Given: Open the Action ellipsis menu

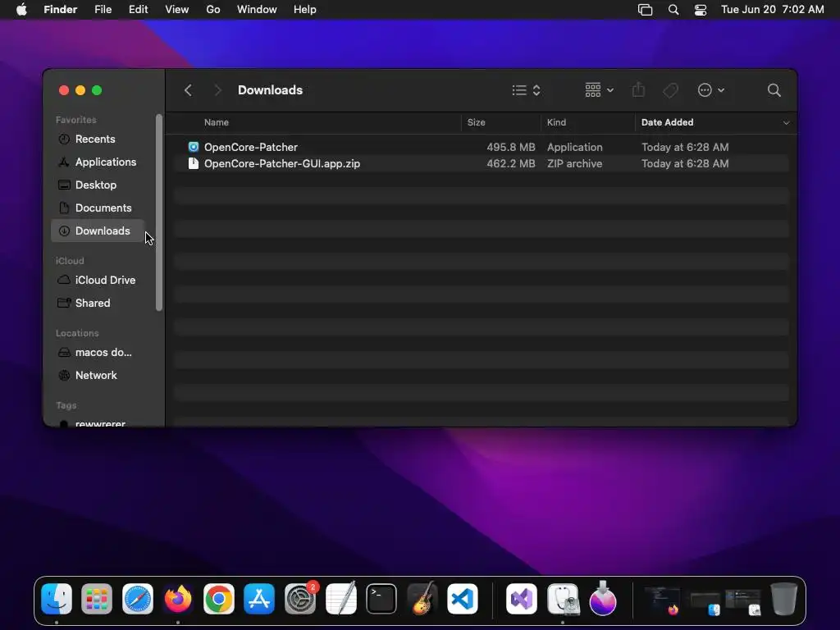Looking at the screenshot, I should (x=711, y=90).
